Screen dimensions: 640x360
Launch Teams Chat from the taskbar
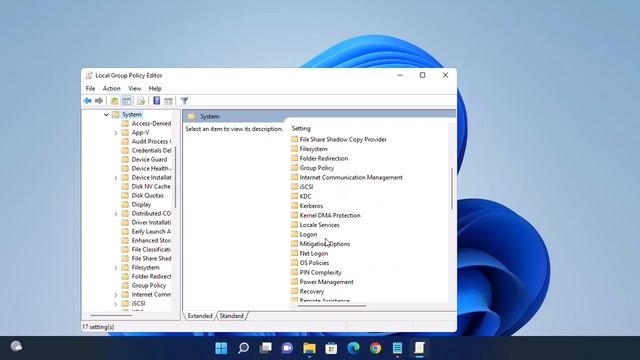pyautogui.click(x=287, y=348)
